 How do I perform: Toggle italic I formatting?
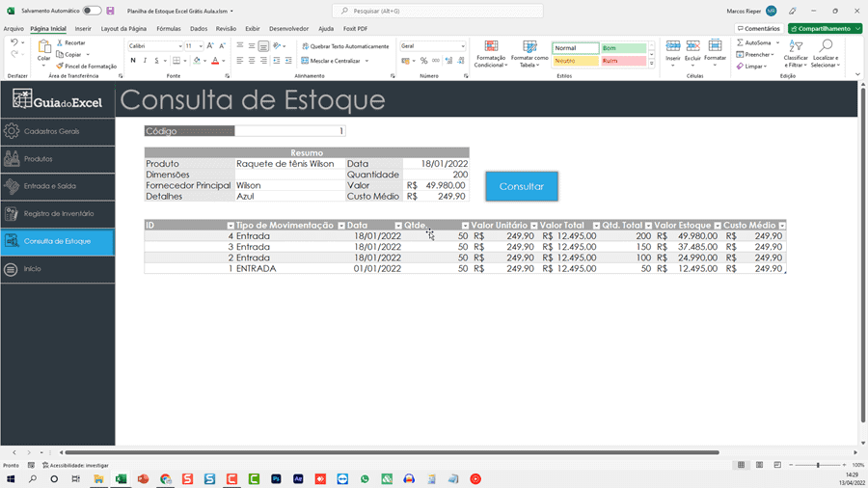coord(145,61)
